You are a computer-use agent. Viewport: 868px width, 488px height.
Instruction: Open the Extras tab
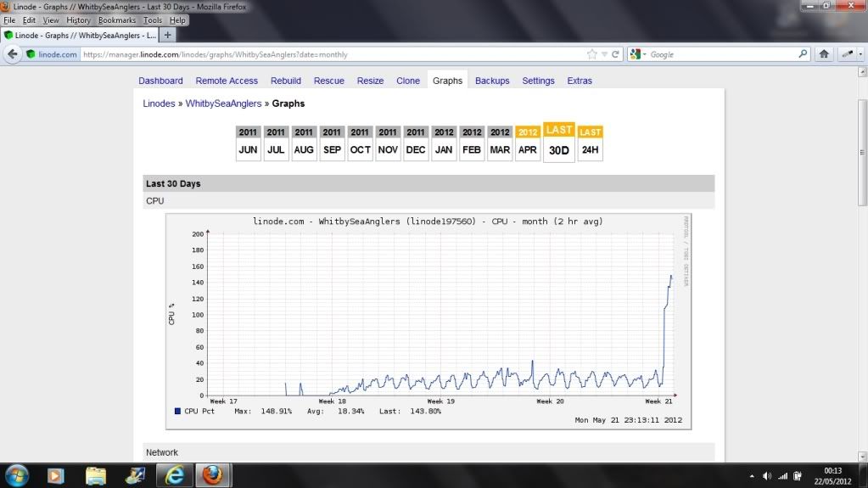[580, 81]
